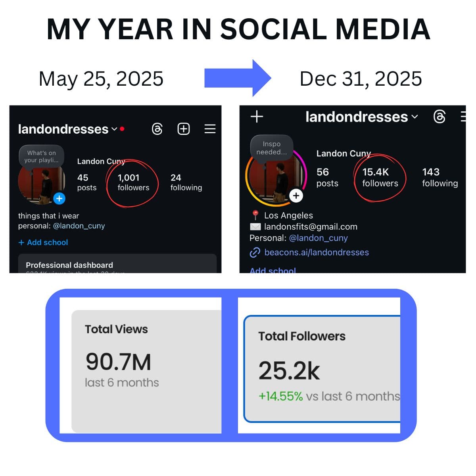Image resolution: width=476 pixels, height=476 pixels.
Task: View the 'What's on your playli...' story highlight
Action: coord(41,155)
